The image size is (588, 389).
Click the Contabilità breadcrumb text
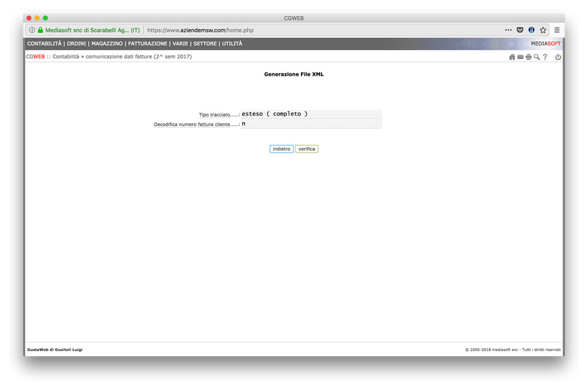pos(66,57)
